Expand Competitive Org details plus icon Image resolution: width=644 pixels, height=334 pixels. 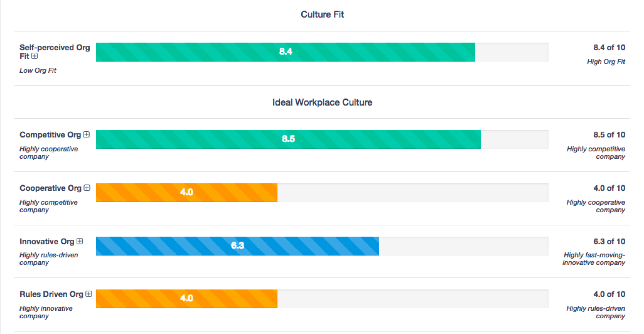point(87,134)
